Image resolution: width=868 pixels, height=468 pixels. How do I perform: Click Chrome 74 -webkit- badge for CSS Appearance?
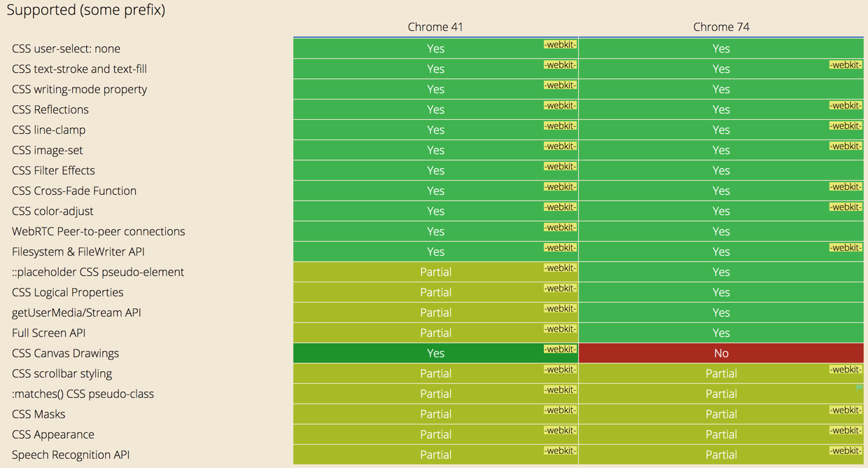coord(846,431)
